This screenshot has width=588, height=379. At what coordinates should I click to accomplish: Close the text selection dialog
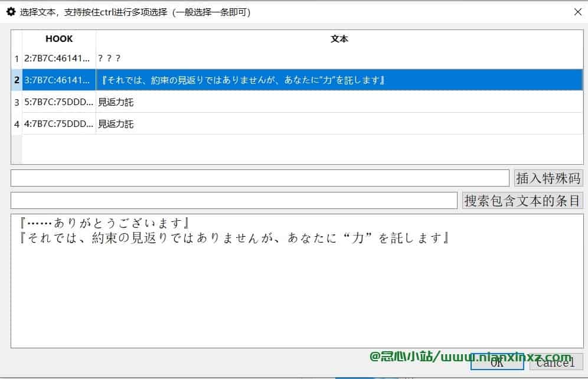pyautogui.click(x=577, y=12)
